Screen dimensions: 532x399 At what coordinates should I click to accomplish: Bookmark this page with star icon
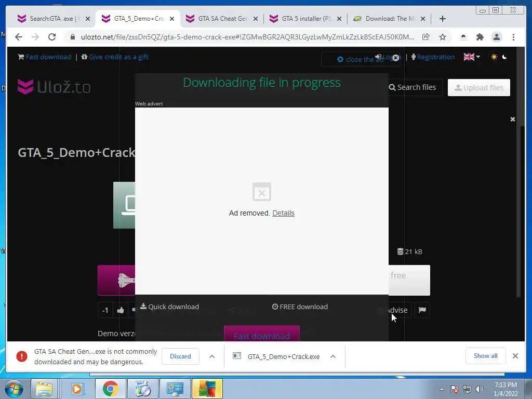tap(443, 37)
